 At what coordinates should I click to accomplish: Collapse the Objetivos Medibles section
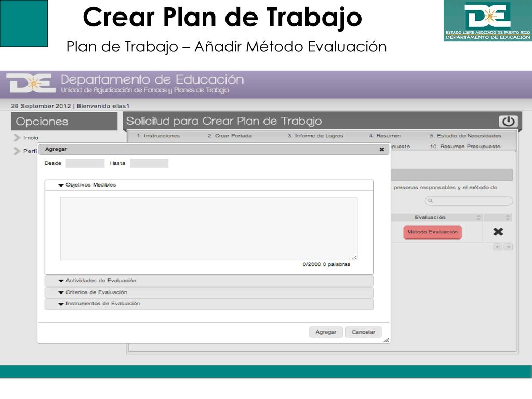(x=209, y=185)
